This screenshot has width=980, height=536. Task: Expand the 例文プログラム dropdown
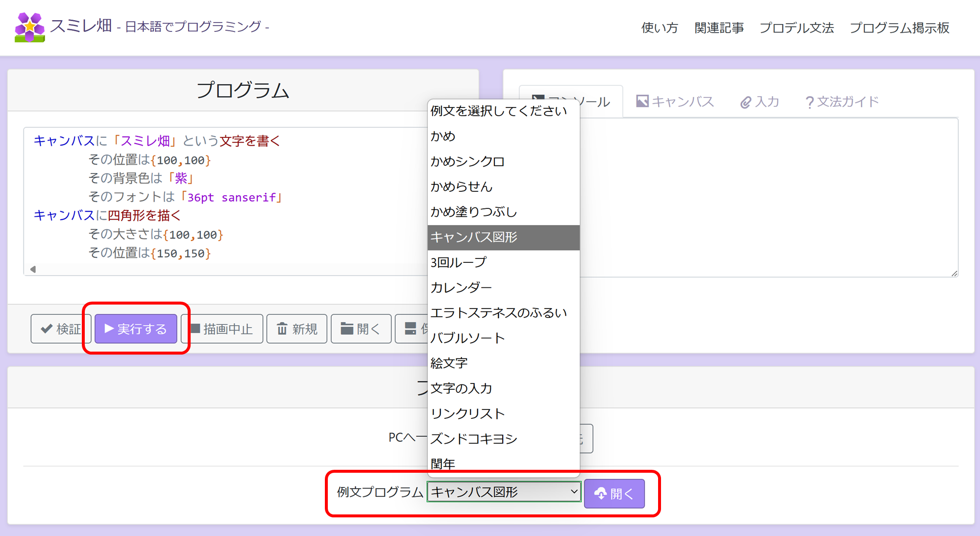pyautogui.click(x=504, y=492)
